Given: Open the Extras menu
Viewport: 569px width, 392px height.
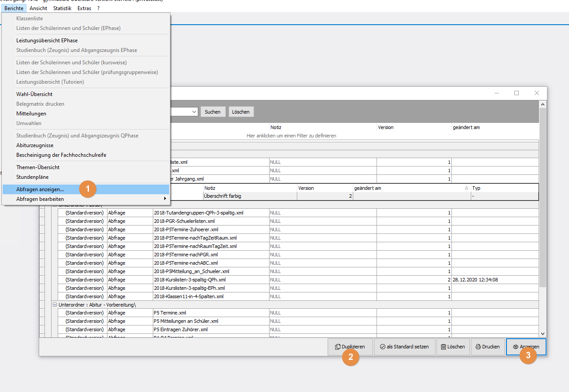Looking at the screenshot, I should click(x=84, y=8).
